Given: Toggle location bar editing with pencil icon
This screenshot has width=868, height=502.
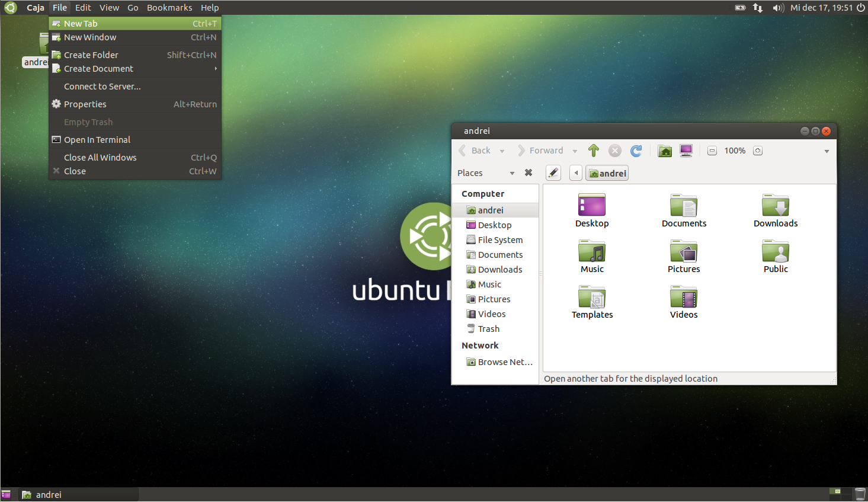Looking at the screenshot, I should click(553, 172).
